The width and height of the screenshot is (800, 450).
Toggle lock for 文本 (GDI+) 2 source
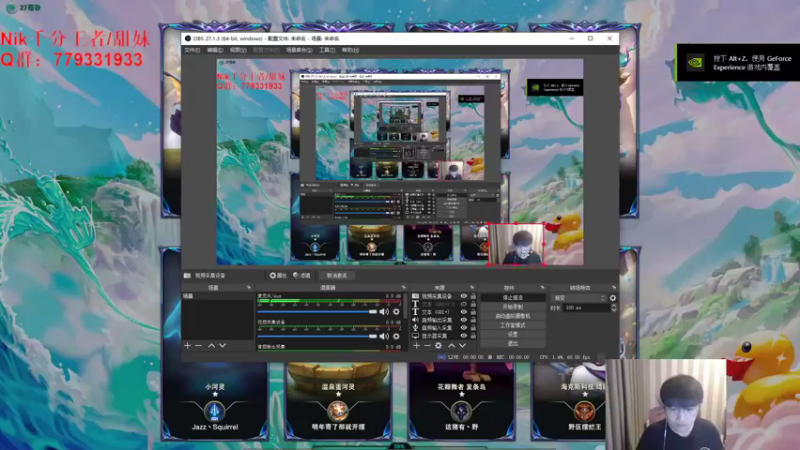[x=473, y=304]
